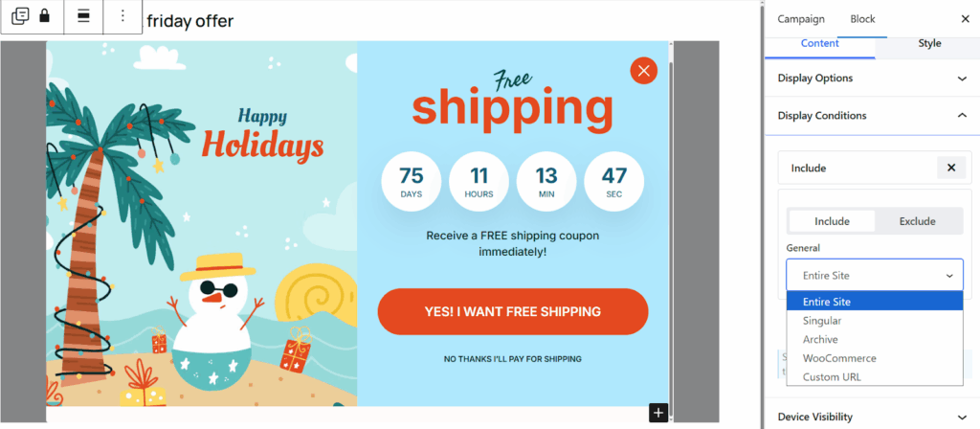
Task: Select Custom URL option in list
Action: tap(832, 376)
